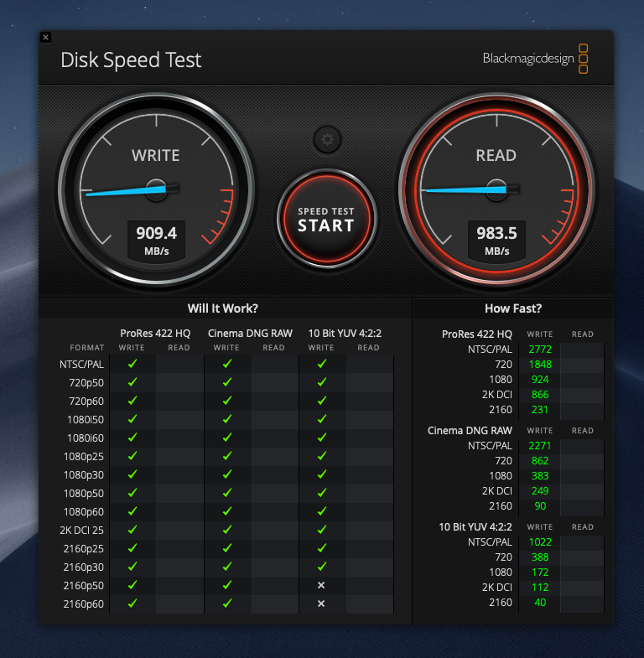This screenshot has width=644, height=658.
Task: Click the X mark in the 2160p60 row
Action: point(321,604)
